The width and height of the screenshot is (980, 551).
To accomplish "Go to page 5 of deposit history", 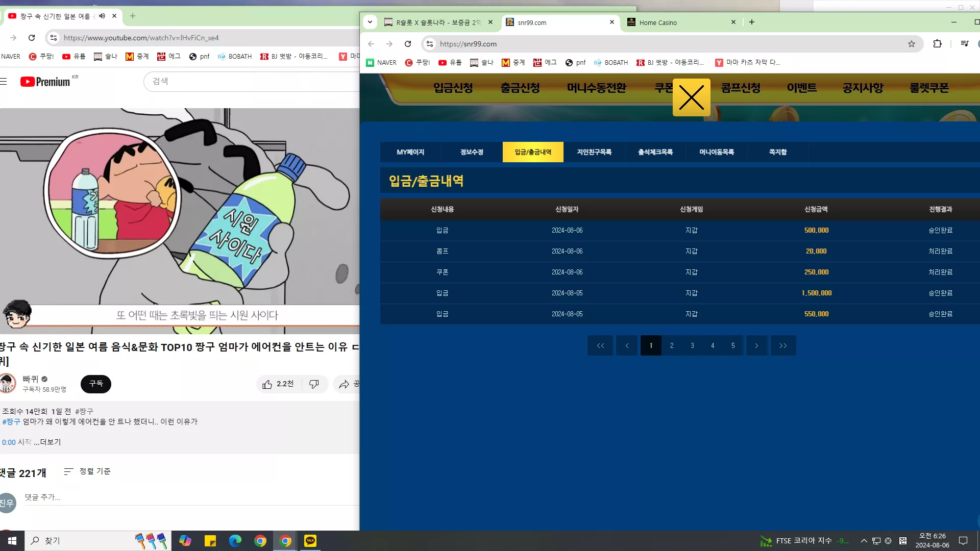I will [733, 345].
